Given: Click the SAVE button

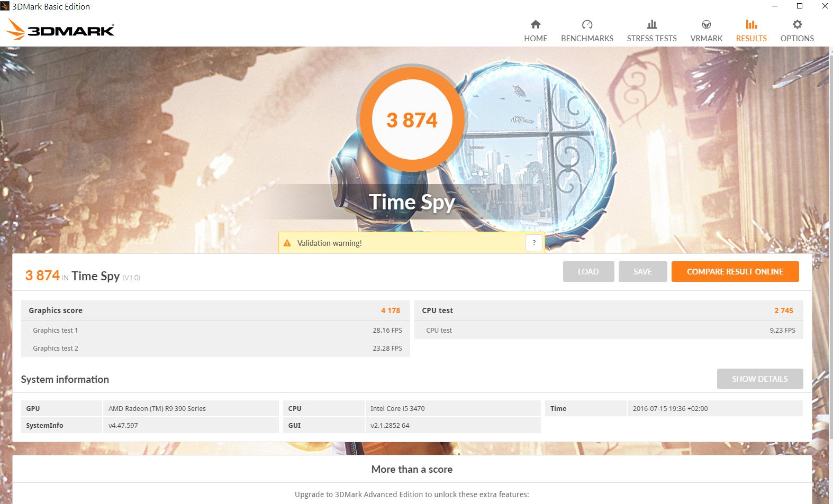Looking at the screenshot, I should click(x=642, y=271).
